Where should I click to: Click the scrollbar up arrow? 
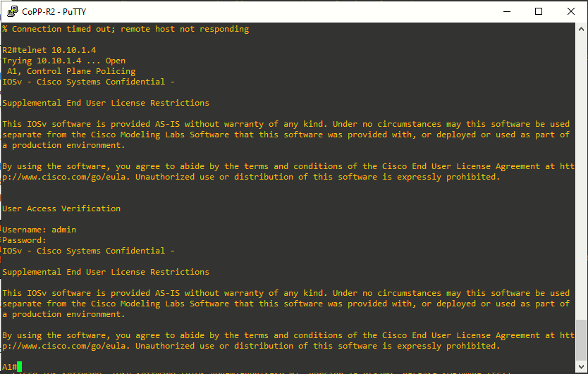tap(581, 29)
